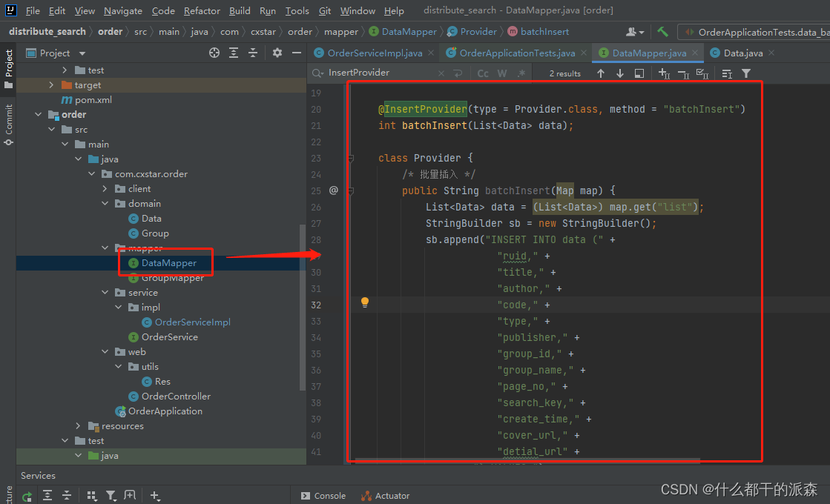Open the File menu

tap(33, 10)
